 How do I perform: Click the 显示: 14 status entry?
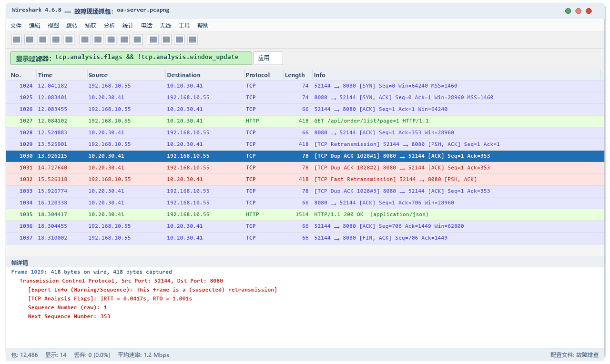click(56, 355)
